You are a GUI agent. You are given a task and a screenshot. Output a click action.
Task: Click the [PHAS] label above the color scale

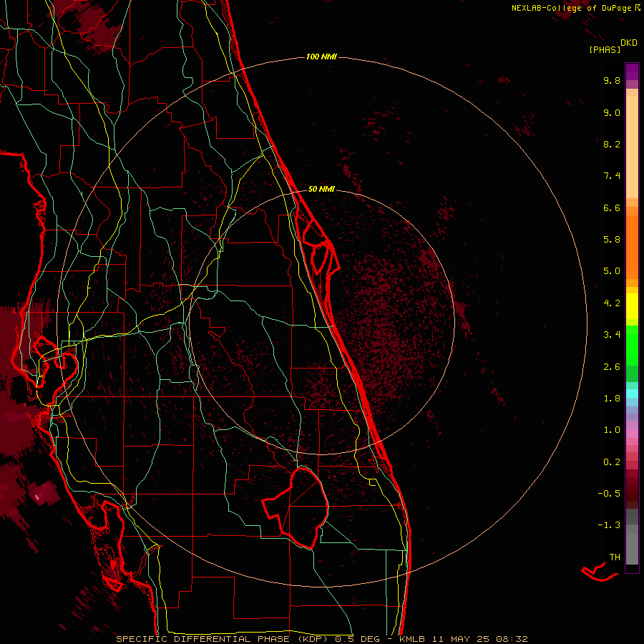[x=605, y=49]
